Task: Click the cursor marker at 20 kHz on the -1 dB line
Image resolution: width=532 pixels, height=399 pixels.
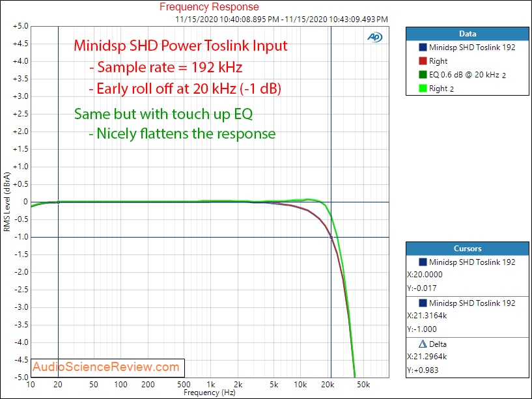Action: tap(331, 238)
